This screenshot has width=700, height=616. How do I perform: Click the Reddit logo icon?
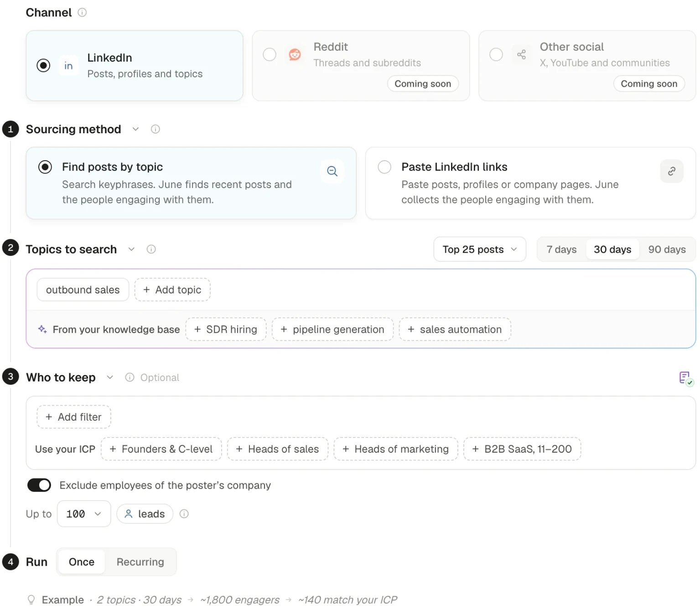pyautogui.click(x=295, y=55)
